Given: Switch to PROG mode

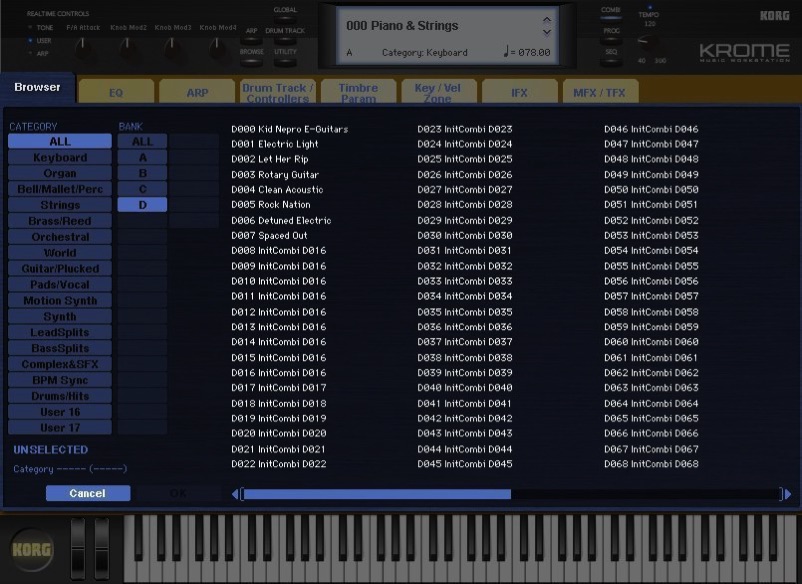Looking at the screenshot, I should point(611,39).
